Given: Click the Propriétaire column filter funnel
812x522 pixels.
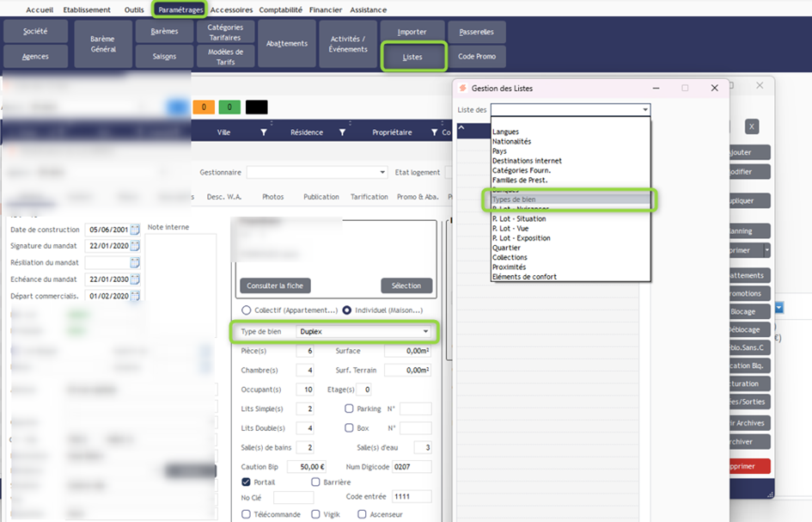Looking at the screenshot, I should point(431,132).
